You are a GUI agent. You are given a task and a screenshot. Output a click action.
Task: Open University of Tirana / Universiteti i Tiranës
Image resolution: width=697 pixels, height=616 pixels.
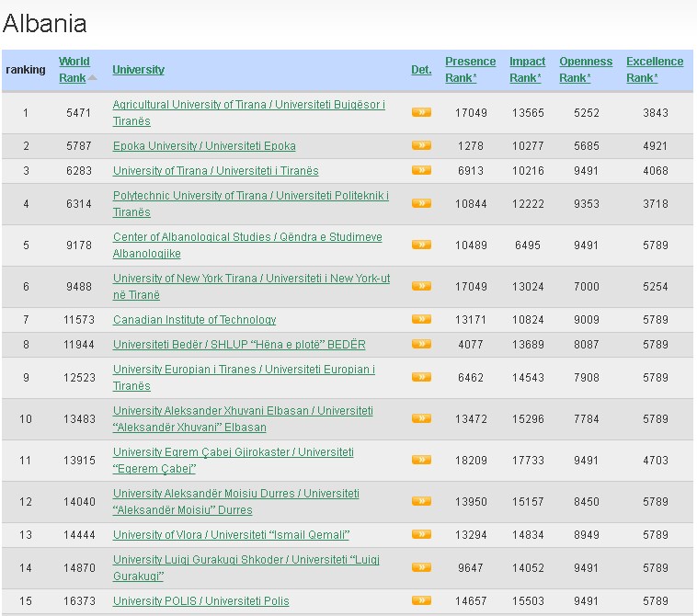[215, 171]
